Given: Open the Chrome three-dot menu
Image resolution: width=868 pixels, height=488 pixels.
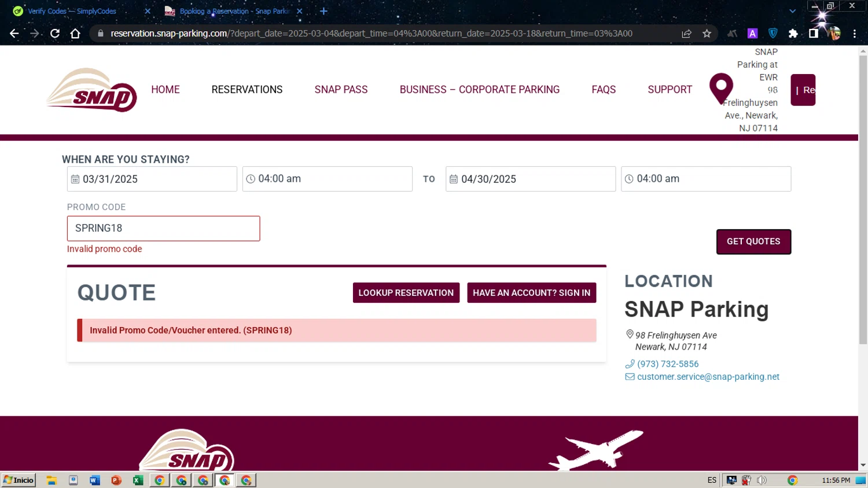Looking at the screenshot, I should point(854,34).
